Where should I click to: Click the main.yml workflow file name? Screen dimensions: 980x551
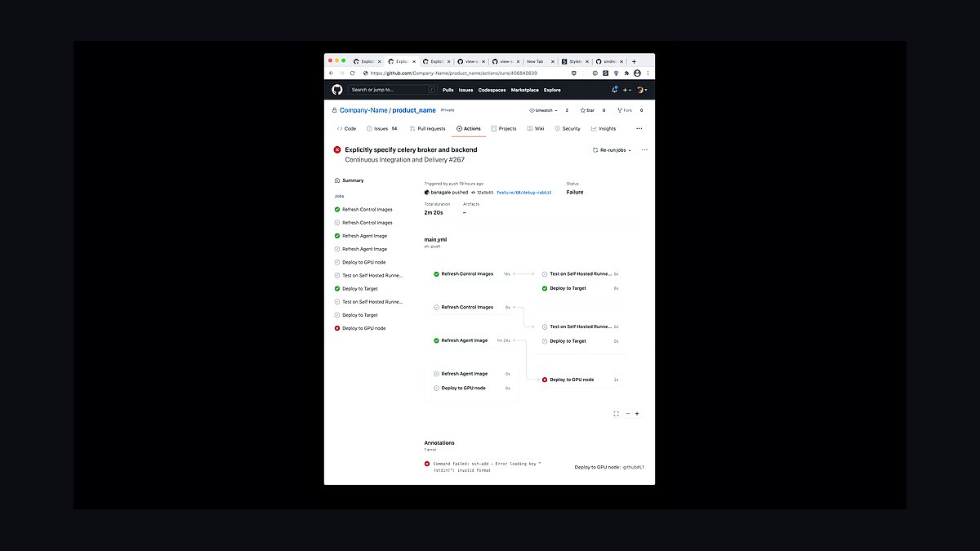point(435,240)
